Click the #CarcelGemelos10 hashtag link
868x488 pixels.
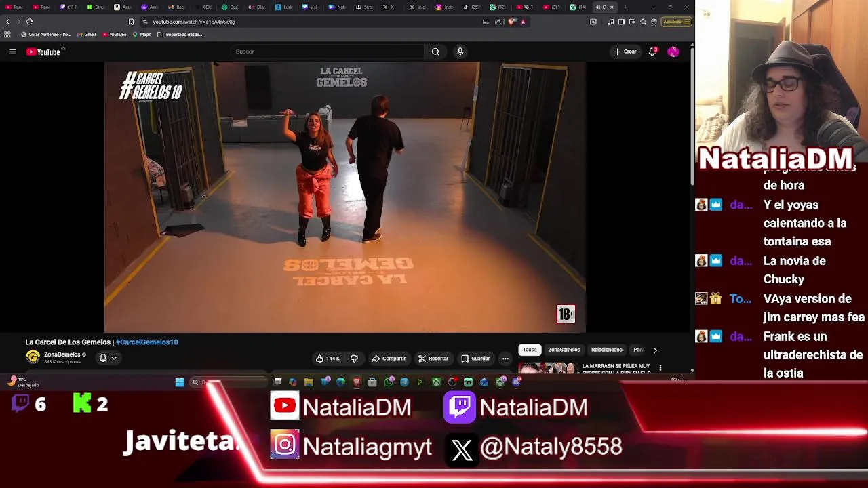[x=147, y=342]
